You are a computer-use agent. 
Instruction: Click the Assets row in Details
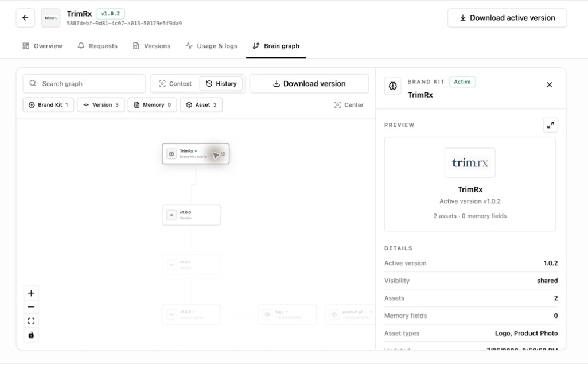click(471, 298)
